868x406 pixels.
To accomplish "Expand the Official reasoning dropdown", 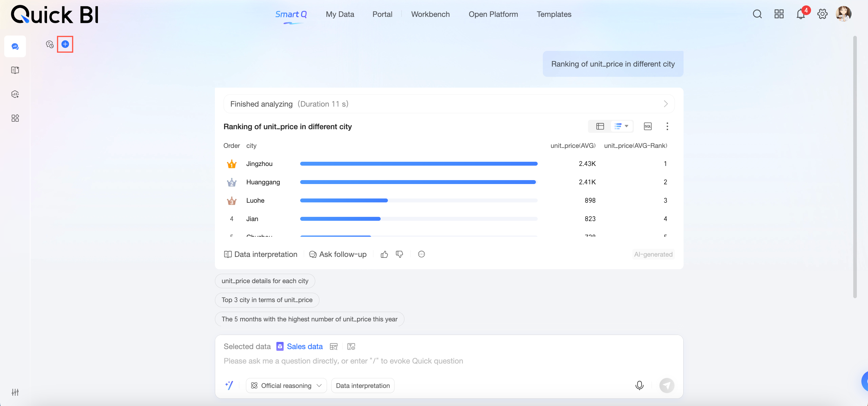I will click(286, 386).
